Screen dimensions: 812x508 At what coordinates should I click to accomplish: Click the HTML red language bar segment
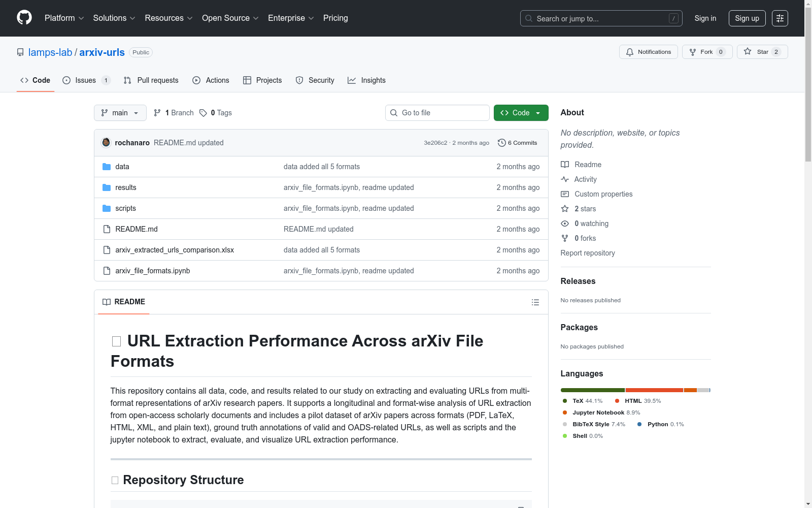point(655,390)
